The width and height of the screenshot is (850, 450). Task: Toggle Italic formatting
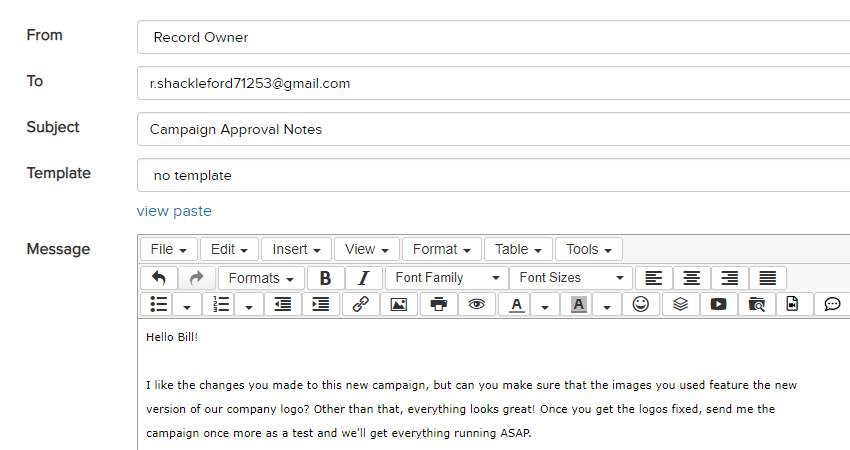363,278
